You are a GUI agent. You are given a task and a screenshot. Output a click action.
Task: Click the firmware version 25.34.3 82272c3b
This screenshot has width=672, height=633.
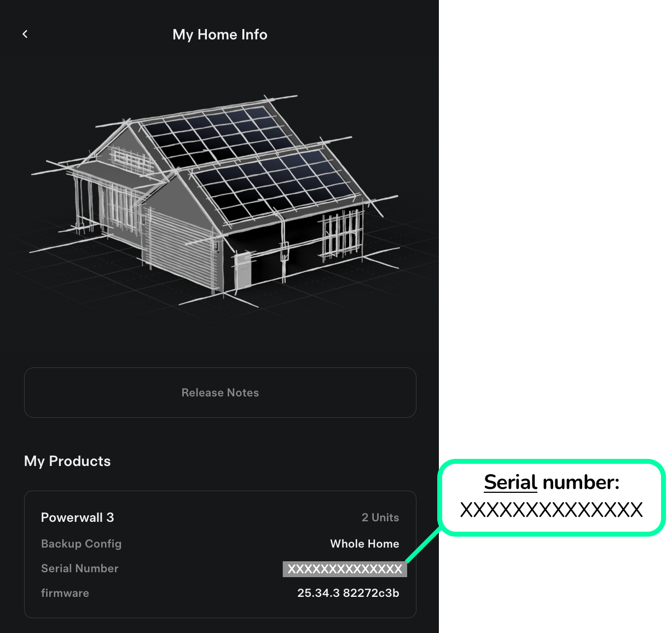coord(348,593)
